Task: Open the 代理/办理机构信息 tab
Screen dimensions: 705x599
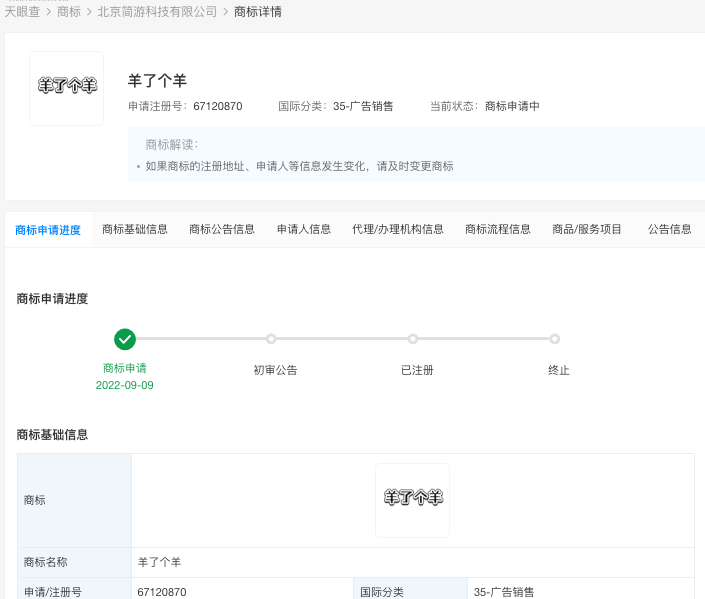Action: tap(398, 229)
